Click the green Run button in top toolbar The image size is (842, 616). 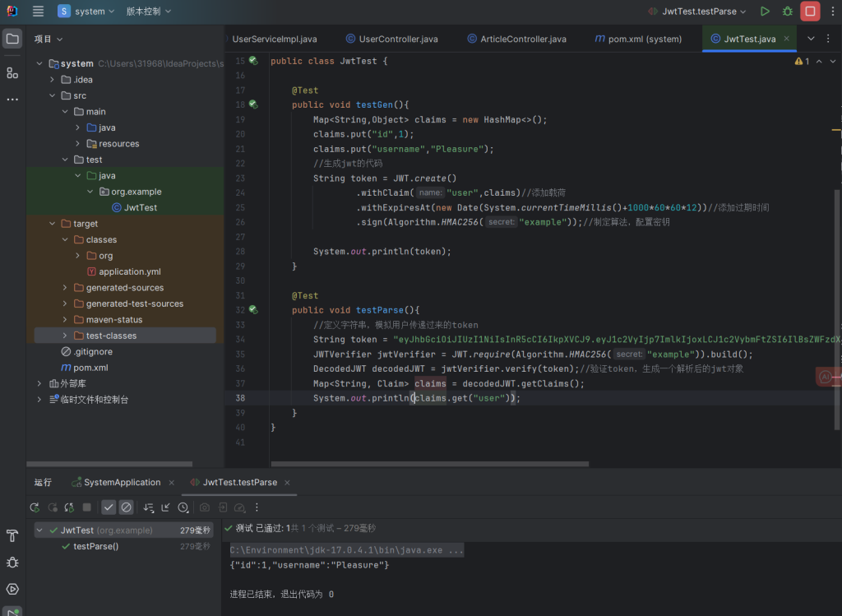click(x=765, y=12)
